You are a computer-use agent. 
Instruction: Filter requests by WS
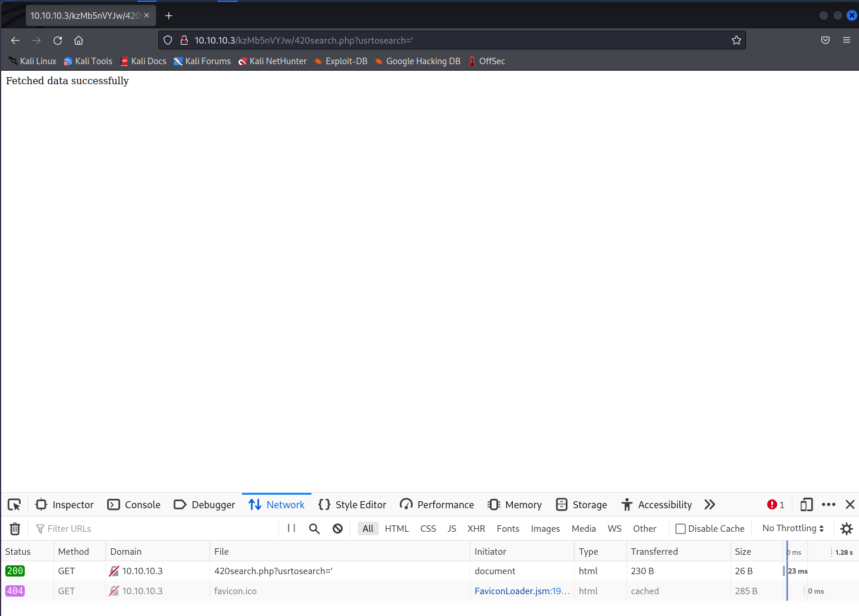(615, 529)
